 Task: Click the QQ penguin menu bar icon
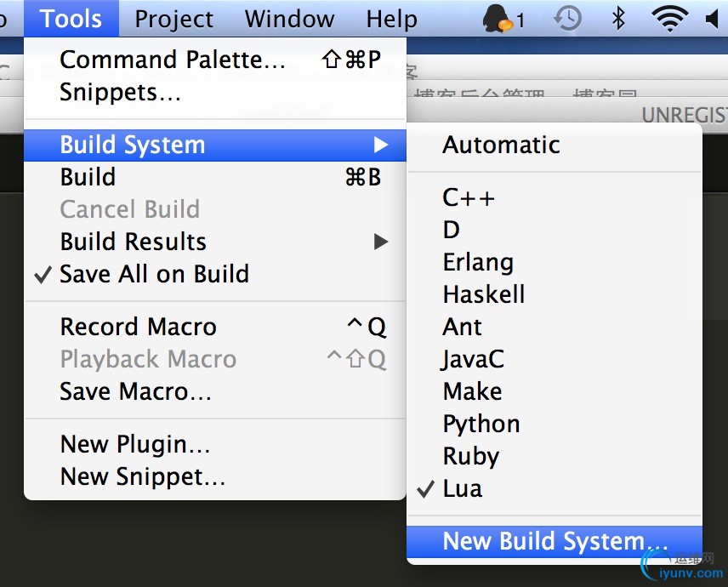click(x=496, y=18)
